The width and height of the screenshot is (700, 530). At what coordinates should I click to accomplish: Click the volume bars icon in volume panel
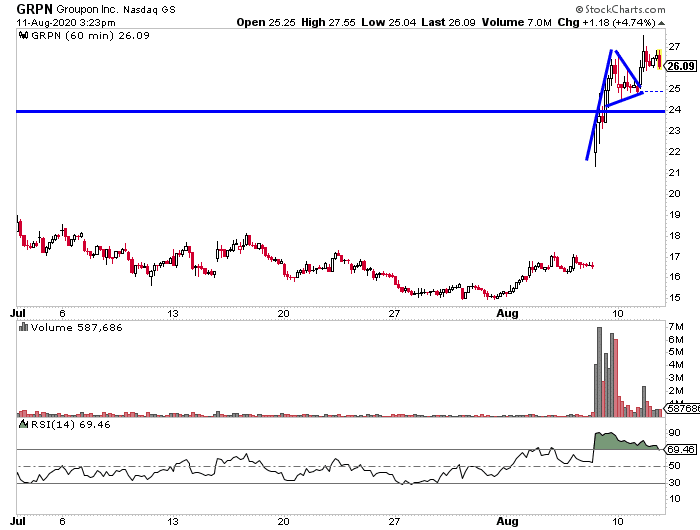tap(24, 327)
